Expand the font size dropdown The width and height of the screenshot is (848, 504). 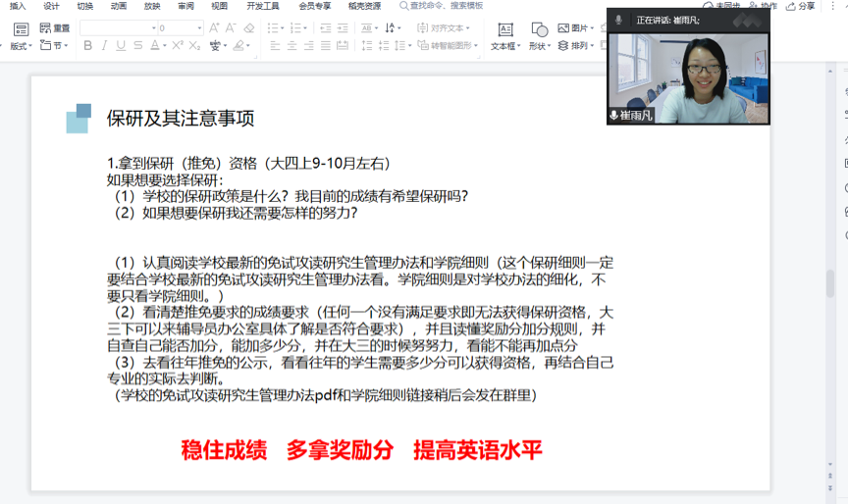(x=199, y=28)
